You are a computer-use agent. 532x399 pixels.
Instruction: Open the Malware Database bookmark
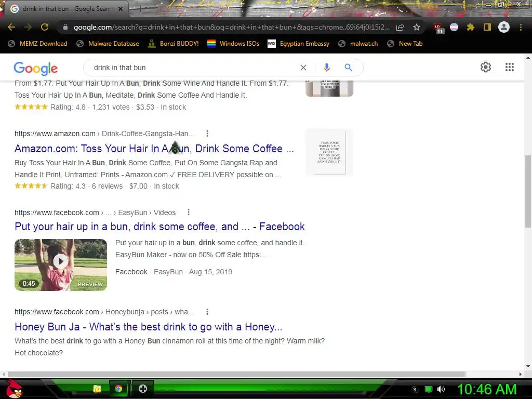[108, 44]
